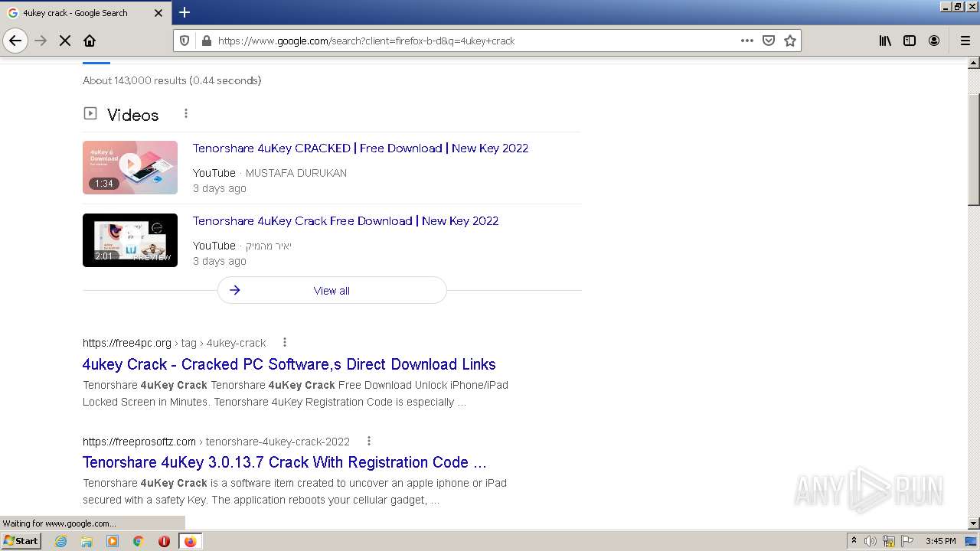This screenshot has width=980, height=551.
Task: Open the Action Center flag icon
Action: [x=907, y=541]
